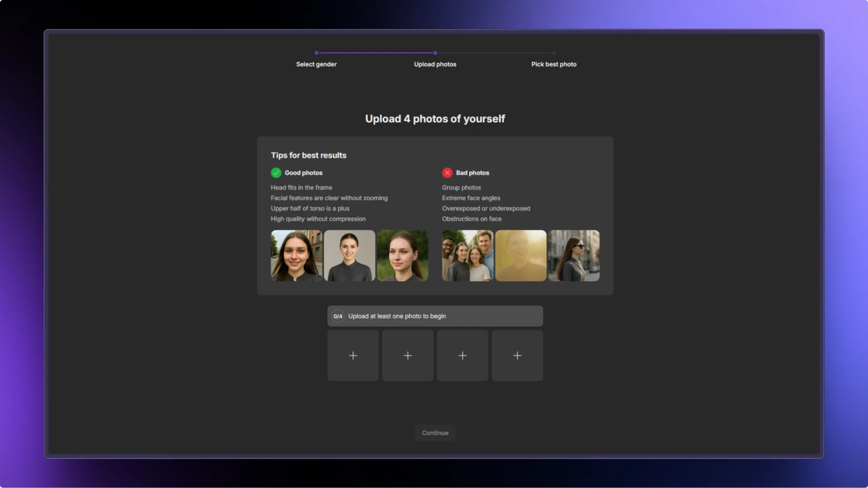Screen dimensions: 868x488
Task: Click the Upload photos progress dot
Action: coord(435,53)
